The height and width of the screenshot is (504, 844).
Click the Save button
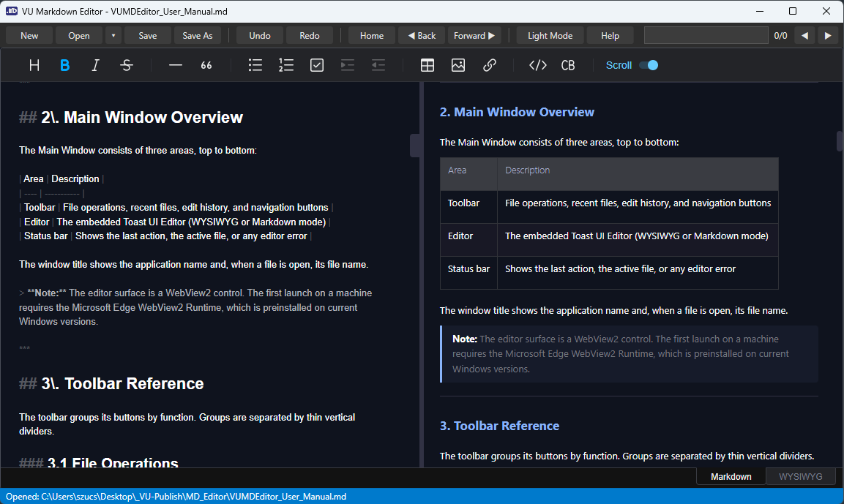[x=147, y=36]
